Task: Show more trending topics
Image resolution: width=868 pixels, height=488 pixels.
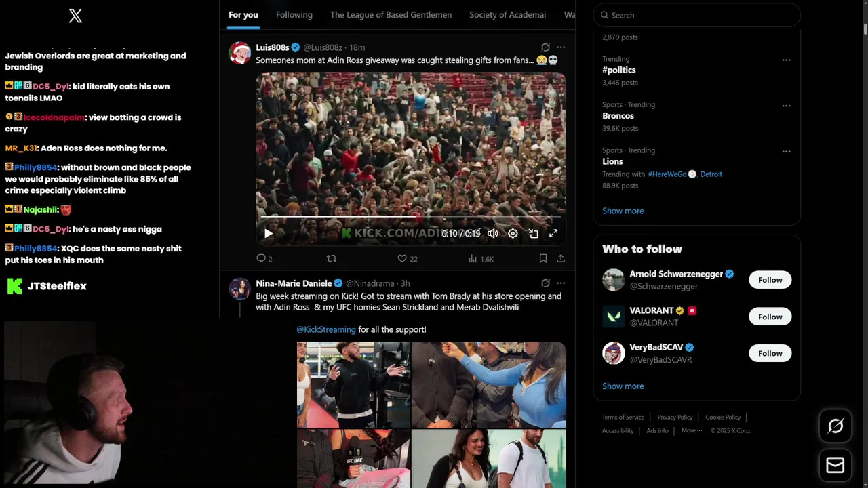Action: [x=623, y=211]
